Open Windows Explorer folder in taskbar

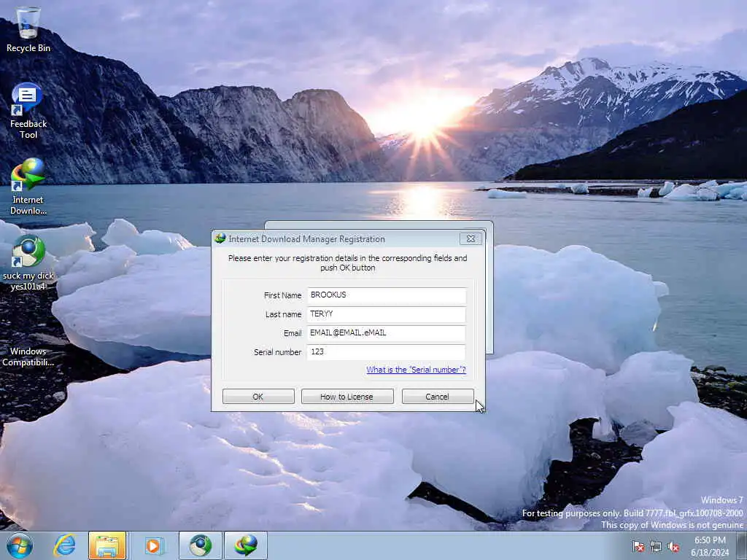(x=107, y=545)
